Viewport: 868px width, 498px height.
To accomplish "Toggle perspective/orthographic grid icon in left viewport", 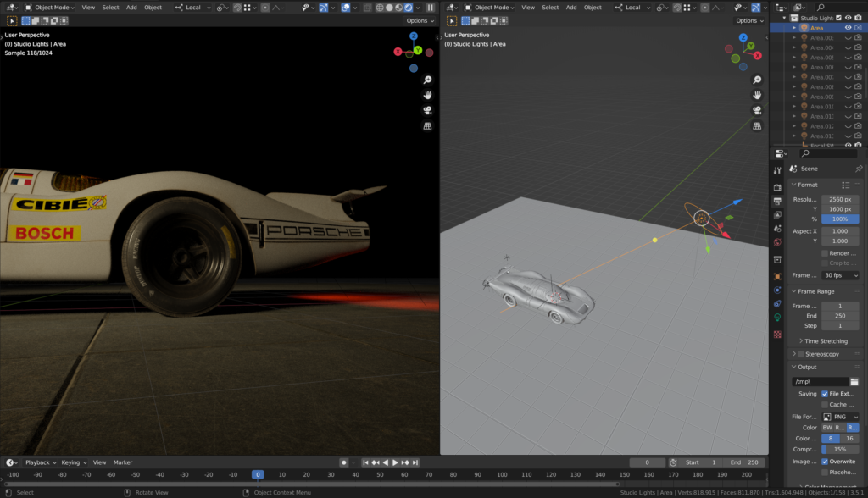I will (x=428, y=125).
